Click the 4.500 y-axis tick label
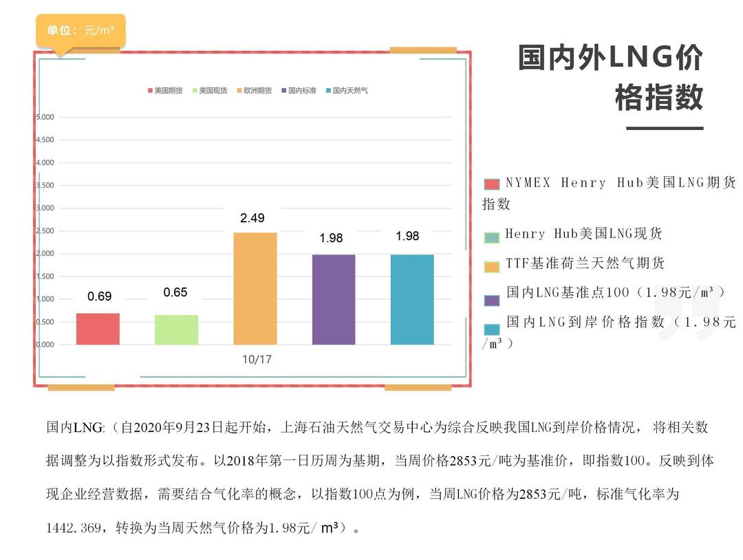This screenshot has width=743, height=560. point(45,140)
